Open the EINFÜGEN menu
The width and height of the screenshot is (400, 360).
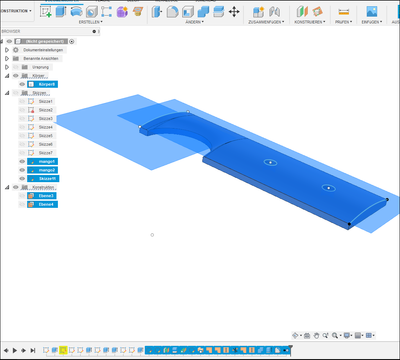tap(372, 22)
